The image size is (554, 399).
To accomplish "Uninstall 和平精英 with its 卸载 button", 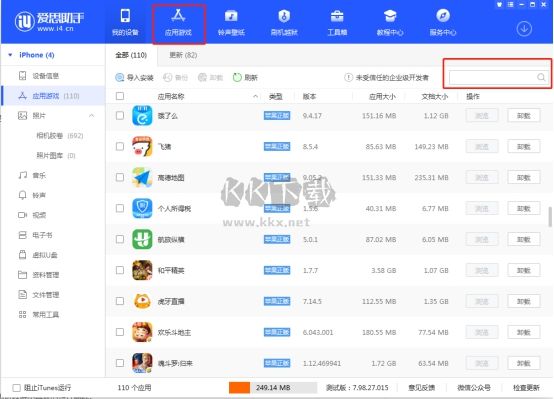I will pos(524,270).
